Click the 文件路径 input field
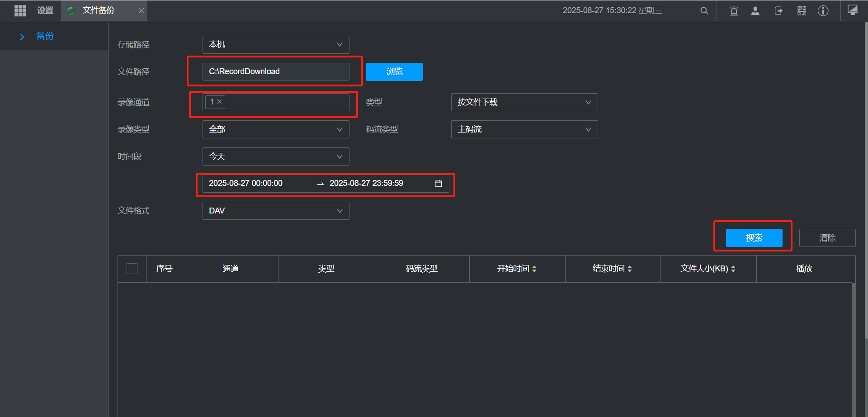868x417 pixels. [x=276, y=71]
